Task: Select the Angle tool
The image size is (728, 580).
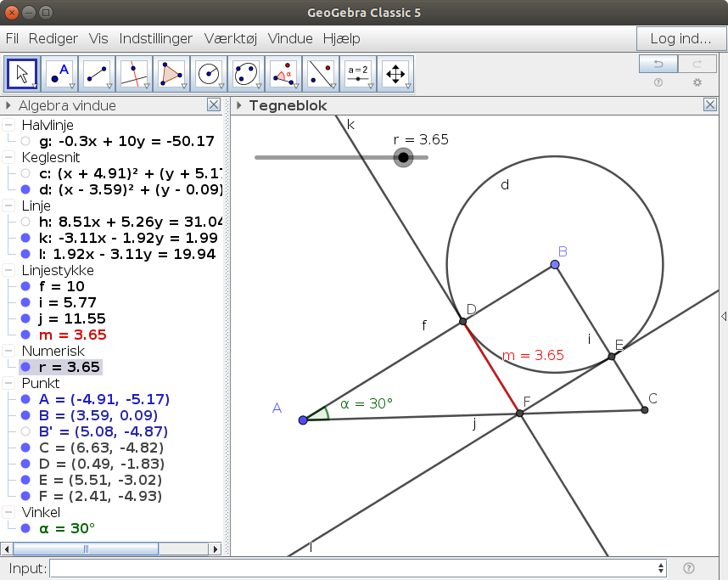Action: [x=283, y=74]
